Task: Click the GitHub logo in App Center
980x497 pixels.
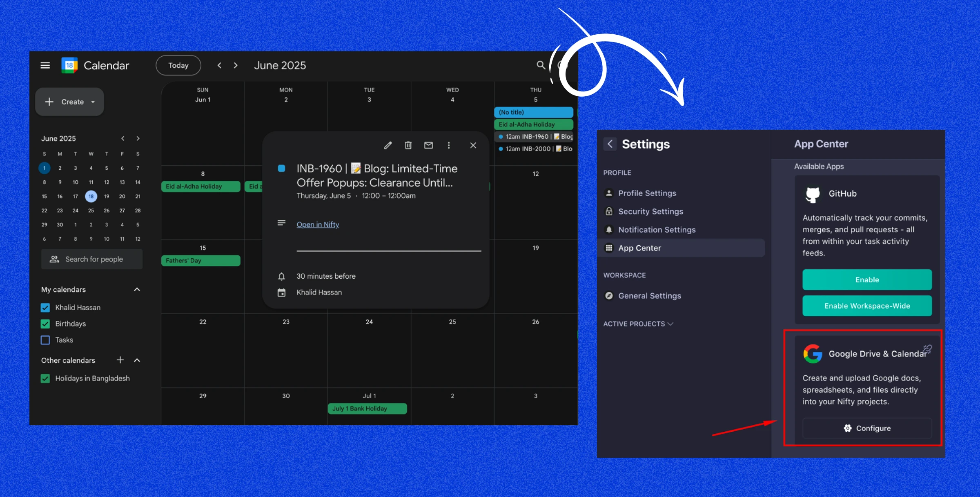Action: (x=813, y=194)
